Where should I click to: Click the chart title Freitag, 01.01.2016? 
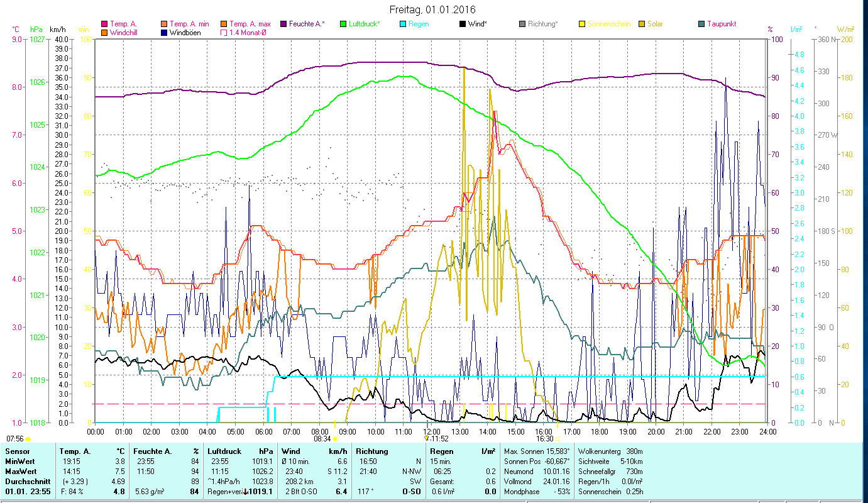coord(434,9)
